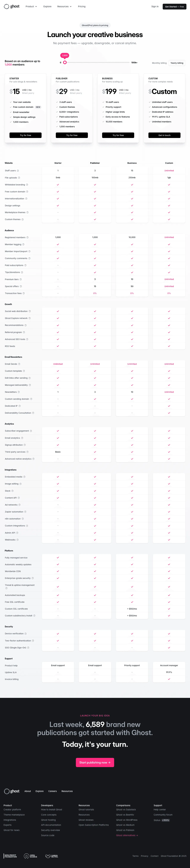Select the Yearly billing option
The height and width of the screenshot is (868, 190).
(x=177, y=63)
